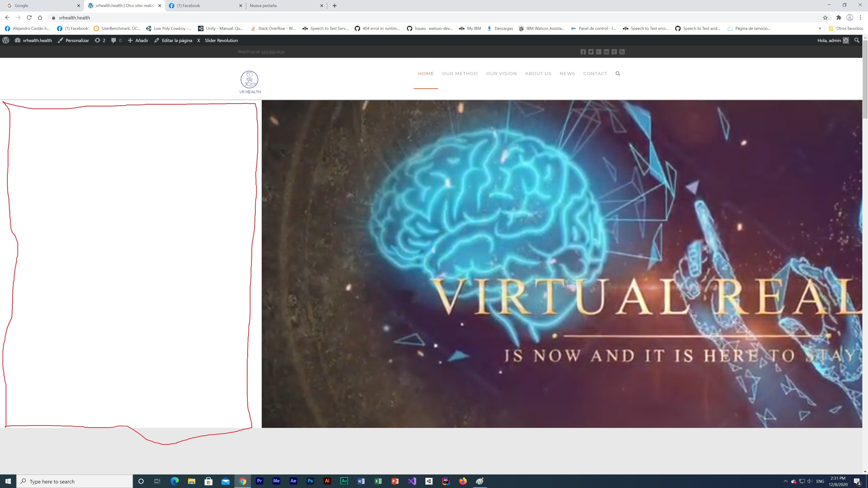Image resolution: width=868 pixels, height=488 pixels.
Task: Open the Xing social icon
Action: (614, 52)
